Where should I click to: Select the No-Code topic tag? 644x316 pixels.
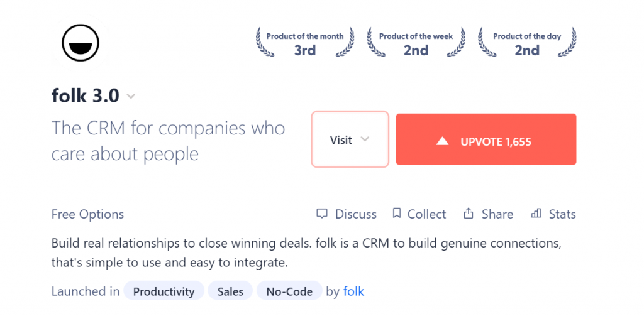(289, 291)
